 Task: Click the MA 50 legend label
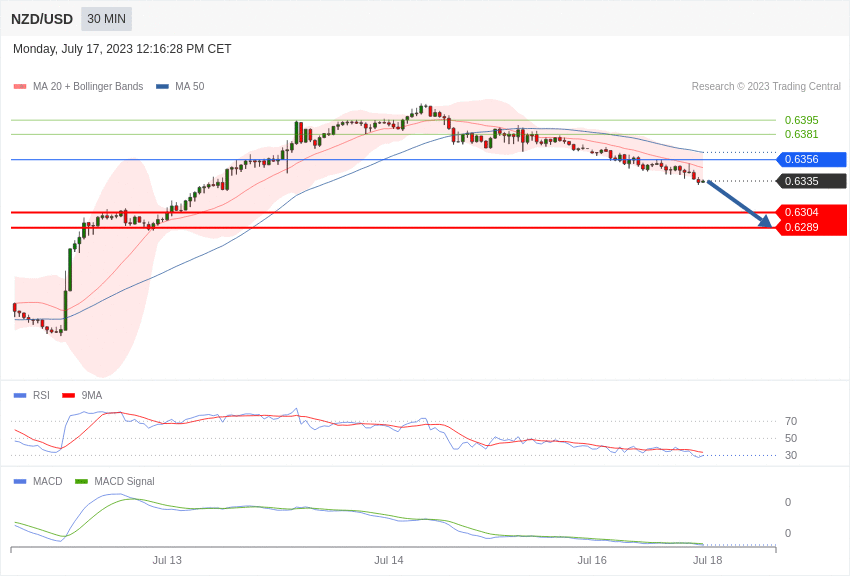click(190, 86)
